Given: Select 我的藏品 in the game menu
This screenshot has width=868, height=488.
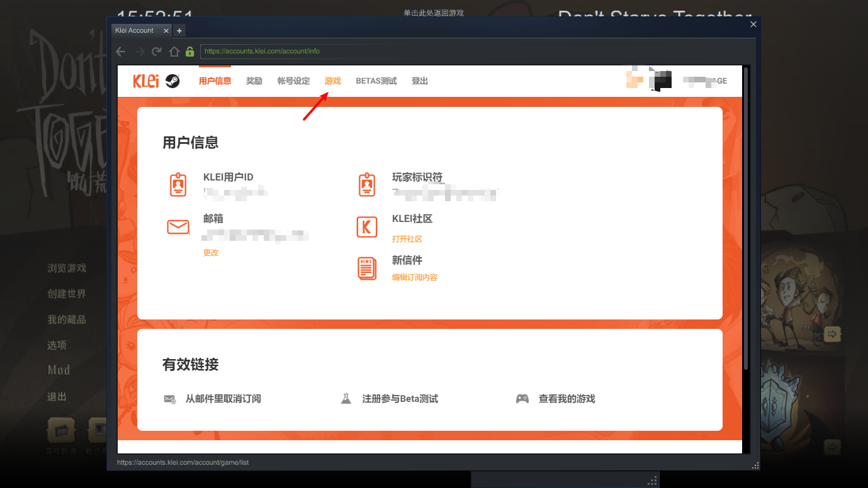Looking at the screenshot, I should 67,319.
